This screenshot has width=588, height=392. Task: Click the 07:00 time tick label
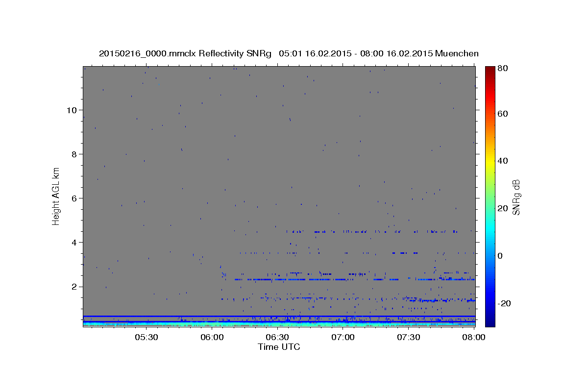(x=343, y=337)
